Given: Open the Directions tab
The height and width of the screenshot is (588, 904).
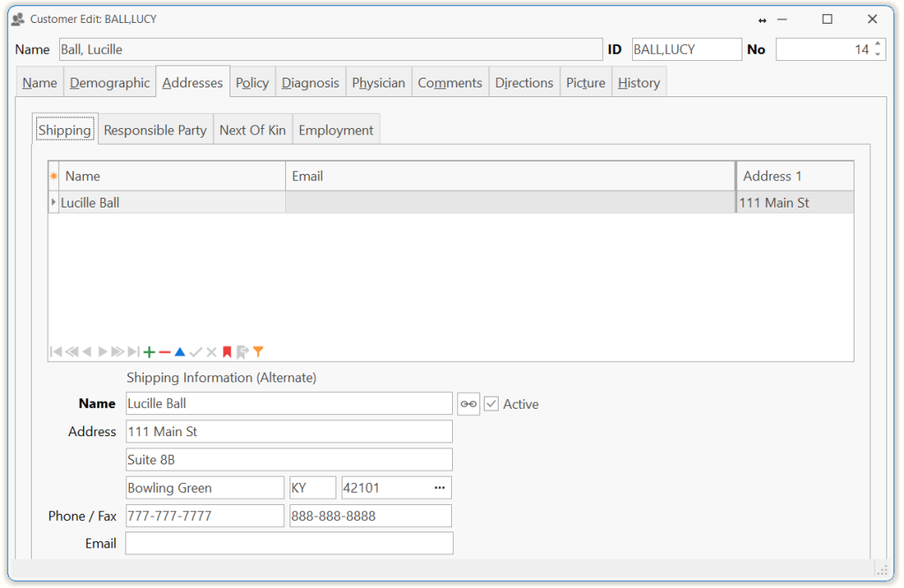Looking at the screenshot, I should 524,83.
